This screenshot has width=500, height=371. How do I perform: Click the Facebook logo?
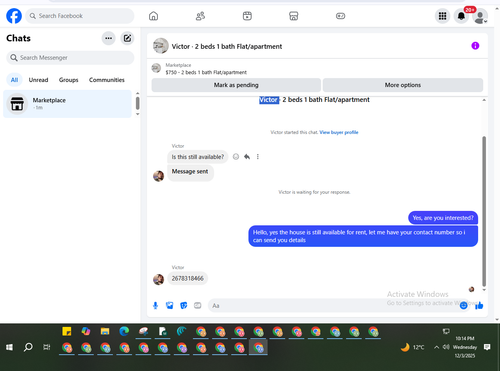point(14,16)
